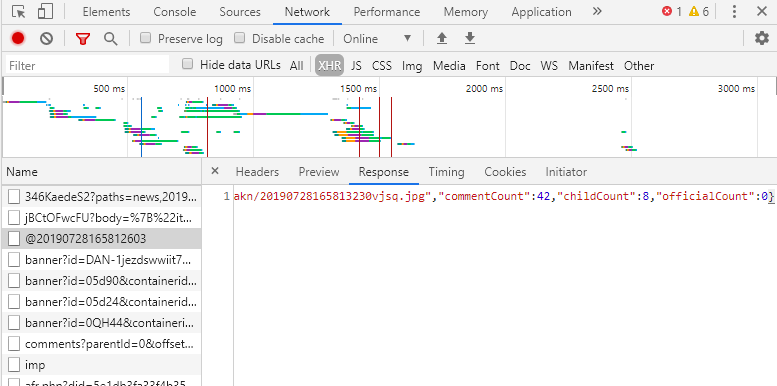Clear the network log
Viewport: 777px width, 386px height.
[x=47, y=38]
